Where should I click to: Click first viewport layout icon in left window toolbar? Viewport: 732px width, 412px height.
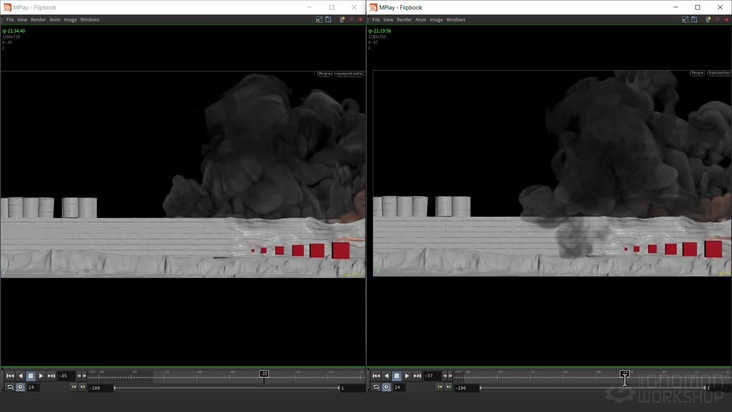[319, 20]
